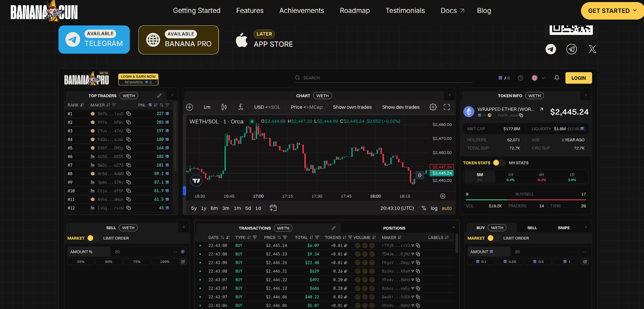Edit the buy amount presets

[x=585, y=262]
